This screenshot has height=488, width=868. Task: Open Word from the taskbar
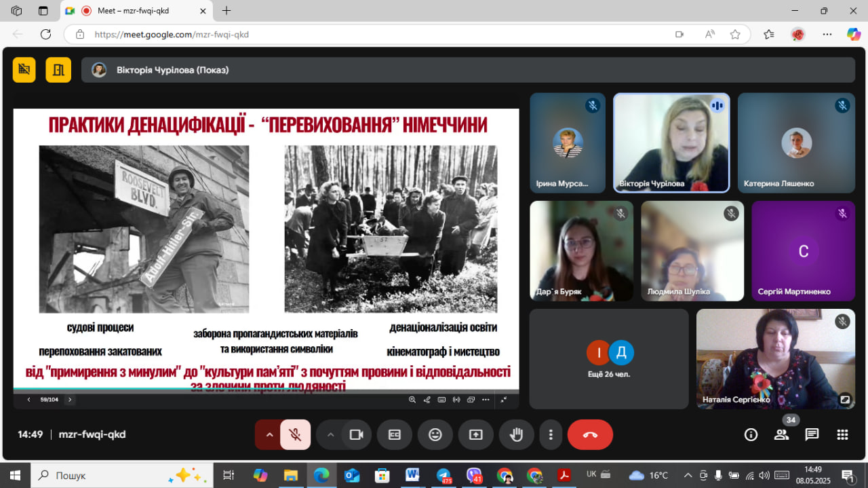(412, 475)
